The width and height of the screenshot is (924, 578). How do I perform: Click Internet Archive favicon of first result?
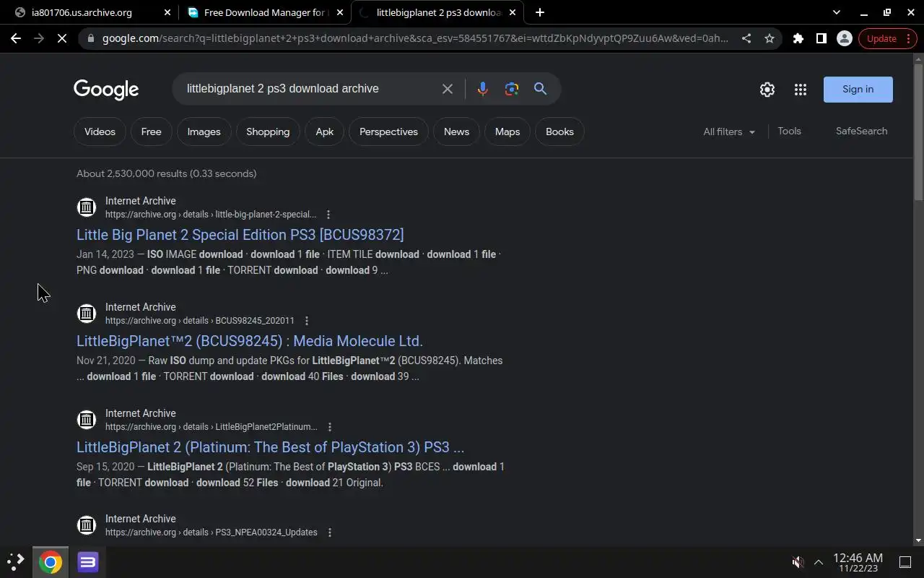click(87, 207)
